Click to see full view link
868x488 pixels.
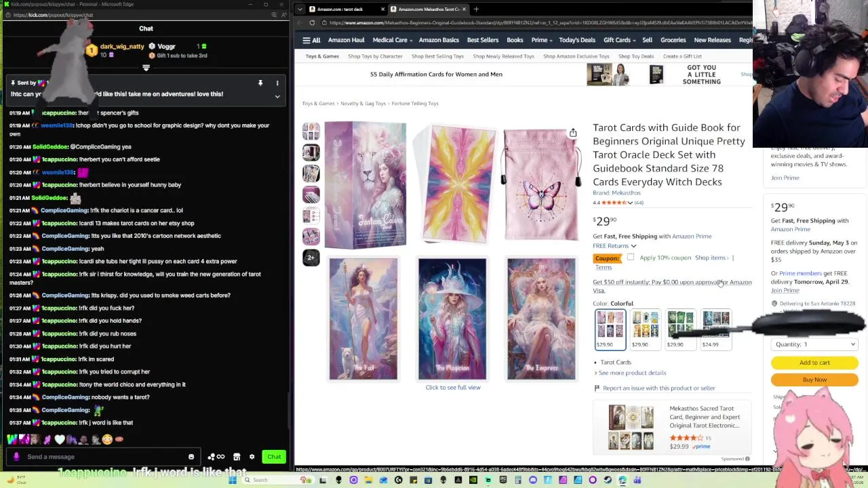[x=453, y=388]
